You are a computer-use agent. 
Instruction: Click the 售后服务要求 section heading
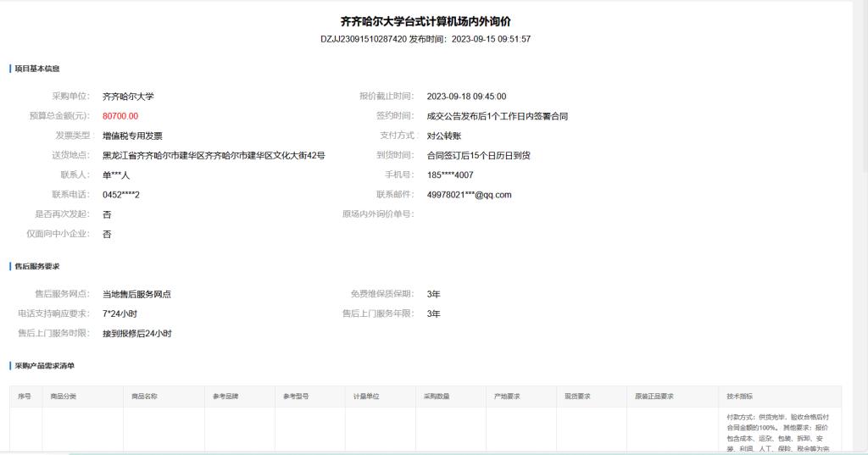click(x=37, y=267)
